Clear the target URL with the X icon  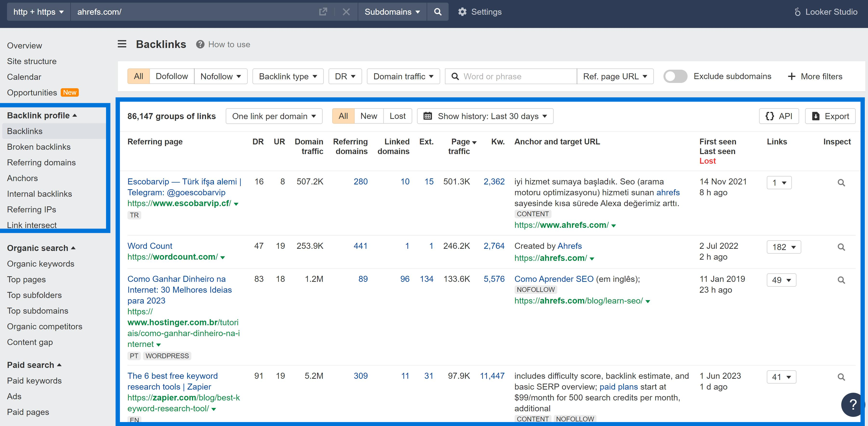[x=346, y=12]
